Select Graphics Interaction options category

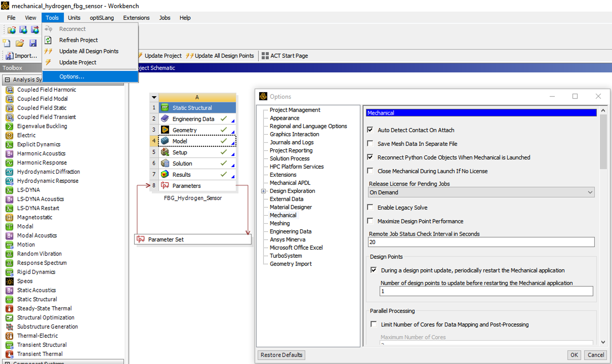tap(294, 134)
